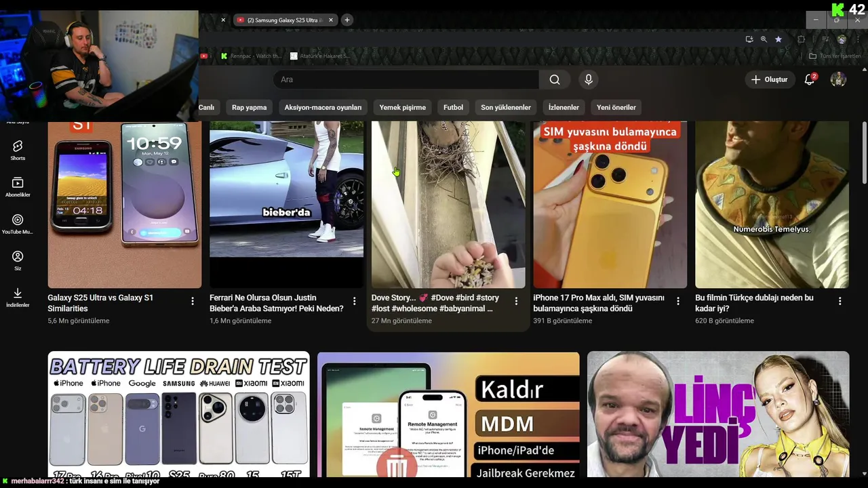The width and height of the screenshot is (868, 488).
Task: Click the '391 B görüntüleme' view count
Action: (562, 321)
